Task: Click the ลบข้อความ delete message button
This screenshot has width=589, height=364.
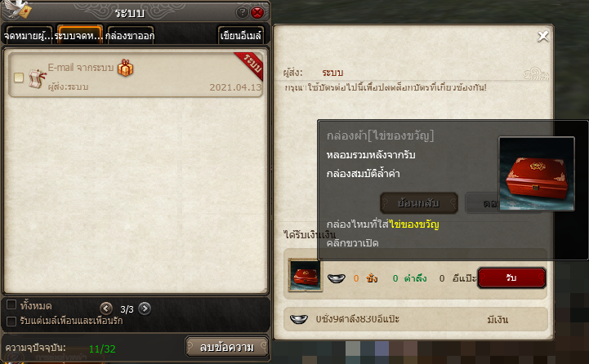Action: tap(227, 347)
